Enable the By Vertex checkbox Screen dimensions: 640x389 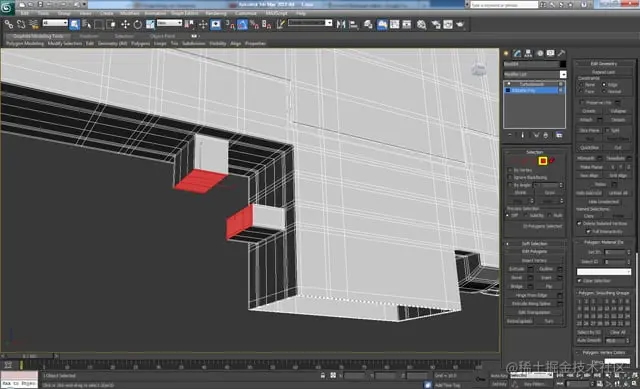(x=510, y=170)
